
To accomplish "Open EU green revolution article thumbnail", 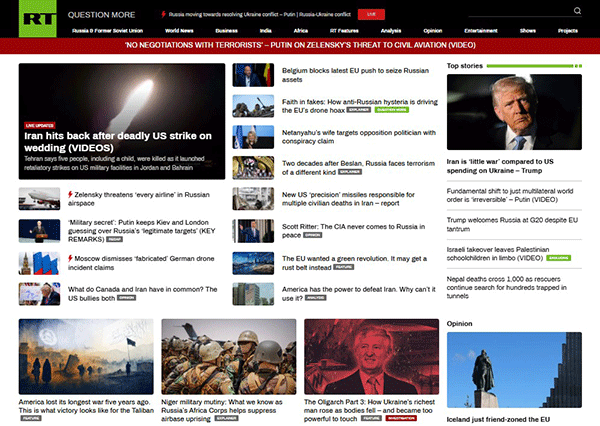I will 253,263.
